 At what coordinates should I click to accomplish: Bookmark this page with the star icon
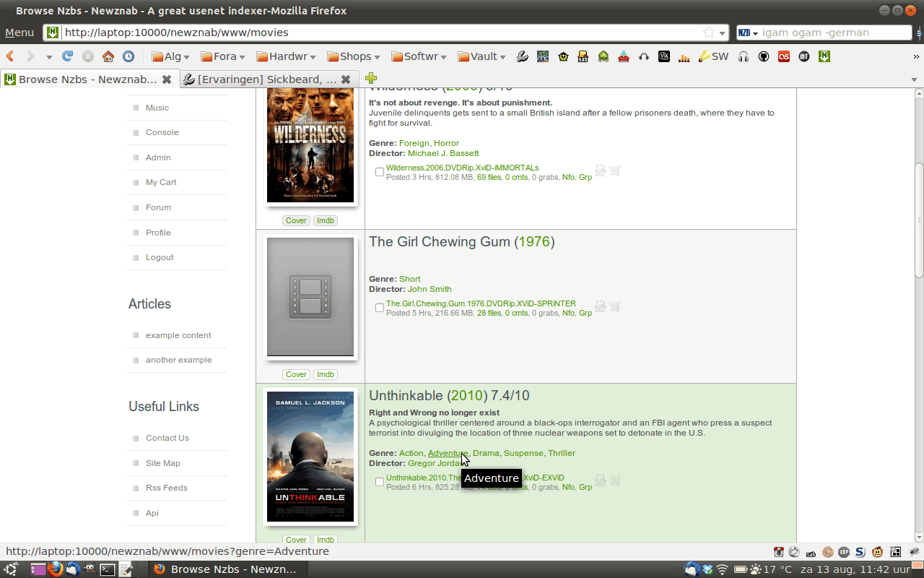(x=709, y=33)
